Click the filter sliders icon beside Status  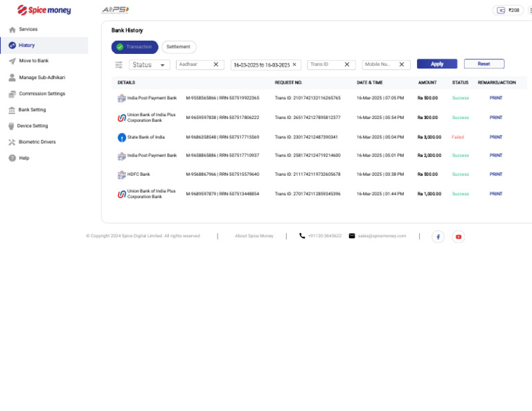pos(118,65)
